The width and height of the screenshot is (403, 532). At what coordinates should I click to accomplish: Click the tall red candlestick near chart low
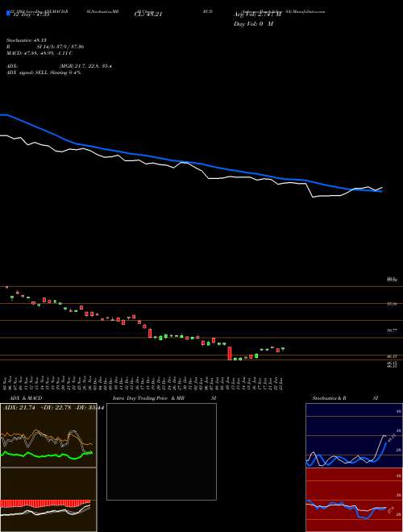pyautogui.click(x=230, y=353)
